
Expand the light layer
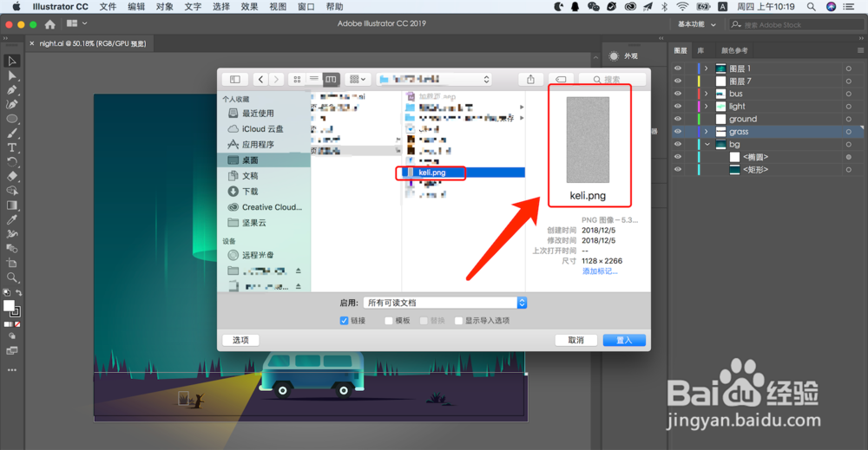pos(707,106)
